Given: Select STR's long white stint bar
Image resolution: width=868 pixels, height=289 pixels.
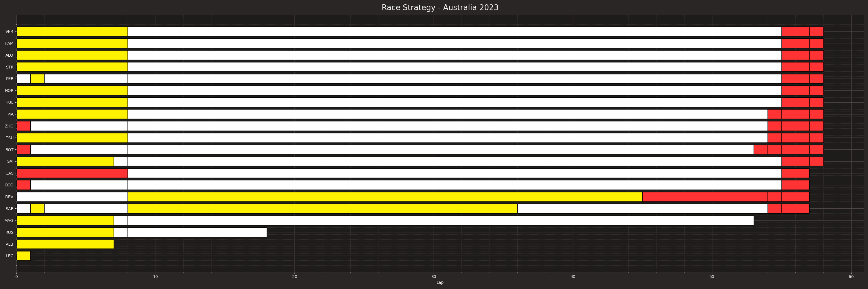Looking at the screenshot, I should click(455, 67).
